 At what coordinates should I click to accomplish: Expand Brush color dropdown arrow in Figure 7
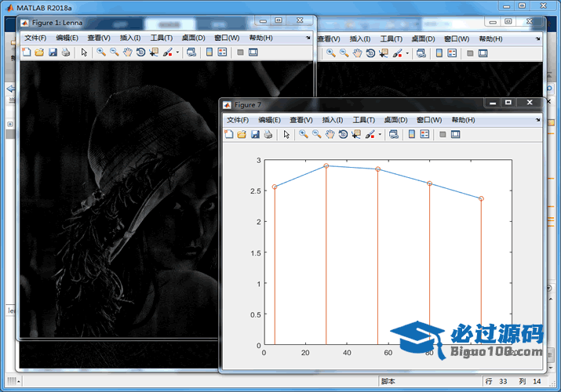coord(381,135)
